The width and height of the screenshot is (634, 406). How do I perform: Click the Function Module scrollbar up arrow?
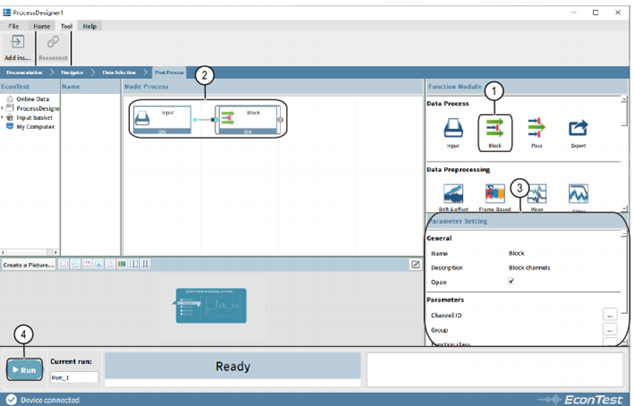624,99
